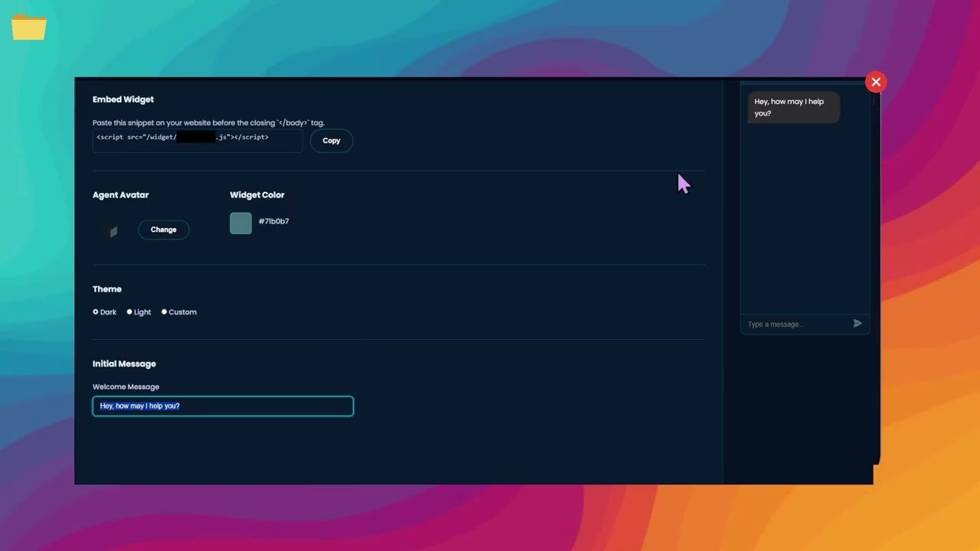
Task: Click the agent avatar image
Action: (113, 230)
